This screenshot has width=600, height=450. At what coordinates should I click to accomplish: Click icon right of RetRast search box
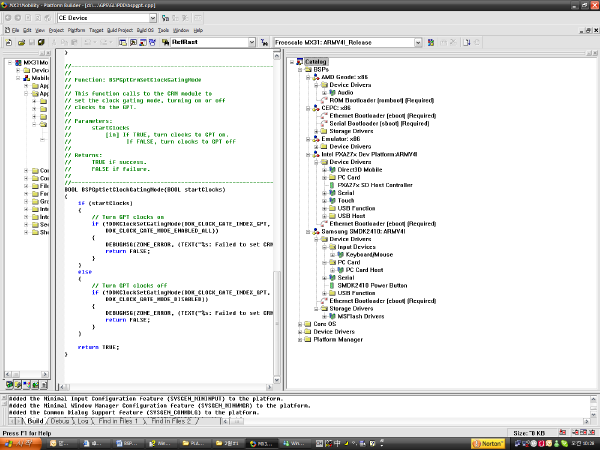tap(264, 42)
